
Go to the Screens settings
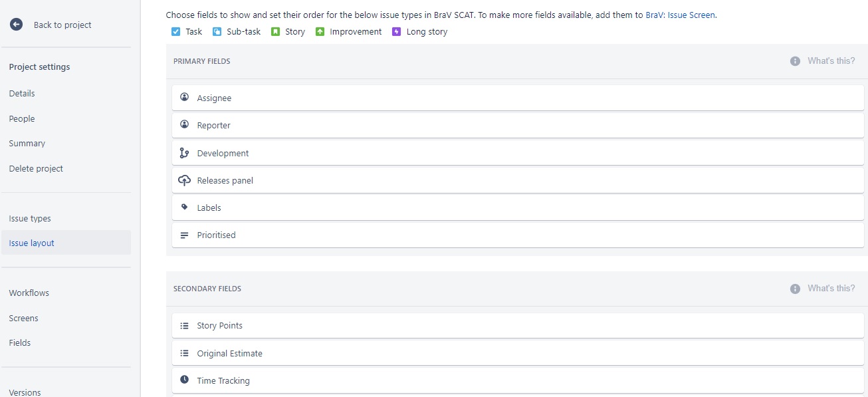[x=24, y=318]
